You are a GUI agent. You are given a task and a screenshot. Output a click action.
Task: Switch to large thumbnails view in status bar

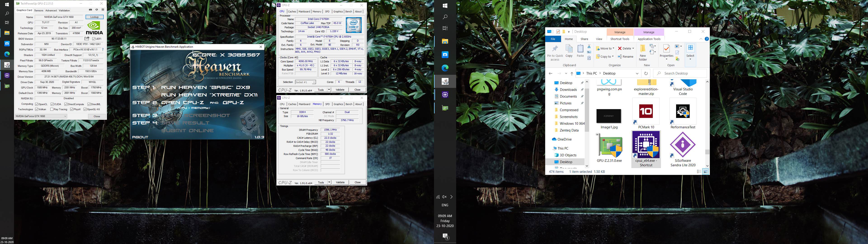705,171
